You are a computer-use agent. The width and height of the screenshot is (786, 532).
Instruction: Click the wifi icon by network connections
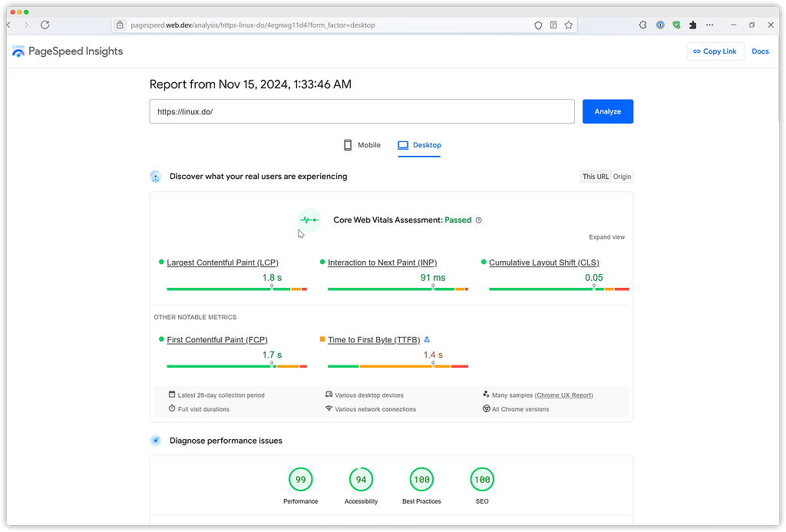pos(329,408)
